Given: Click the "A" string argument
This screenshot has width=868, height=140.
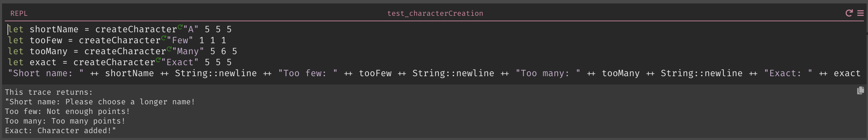Looking at the screenshot, I should 191,30.
